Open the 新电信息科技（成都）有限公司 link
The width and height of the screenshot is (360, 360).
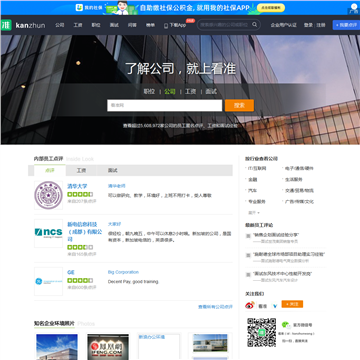coord(84,232)
